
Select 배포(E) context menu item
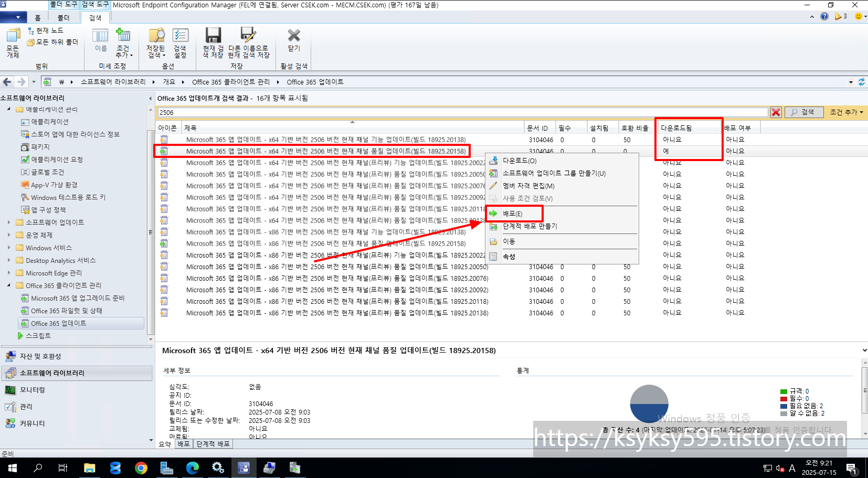click(562, 214)
